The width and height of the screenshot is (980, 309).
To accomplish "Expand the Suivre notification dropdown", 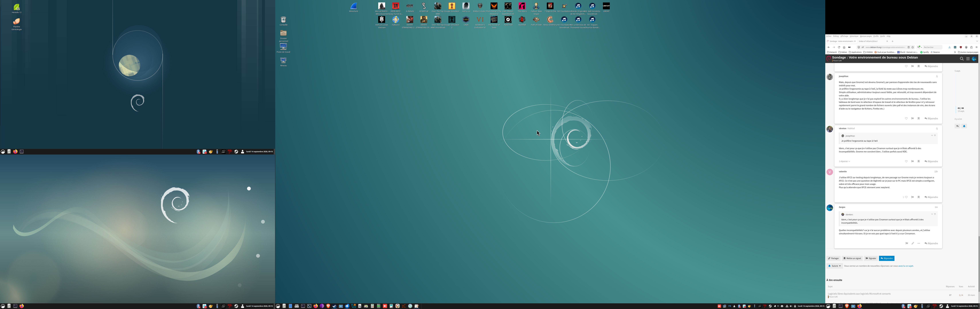I will click(x=835, y=266).
